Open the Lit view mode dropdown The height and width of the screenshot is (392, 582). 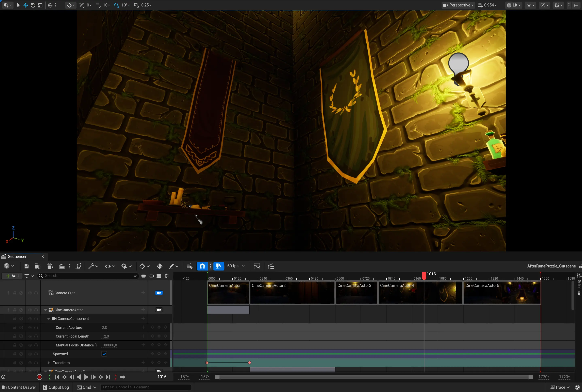coord(514,5)
